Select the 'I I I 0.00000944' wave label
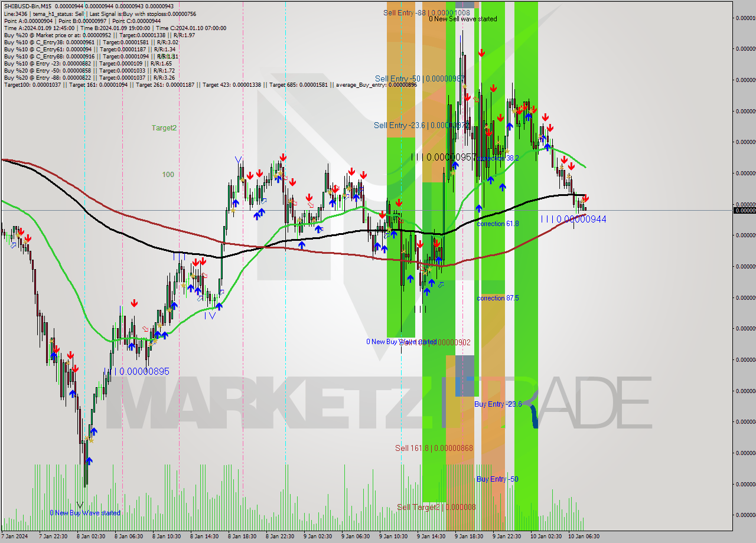 [x=573, y=219]
